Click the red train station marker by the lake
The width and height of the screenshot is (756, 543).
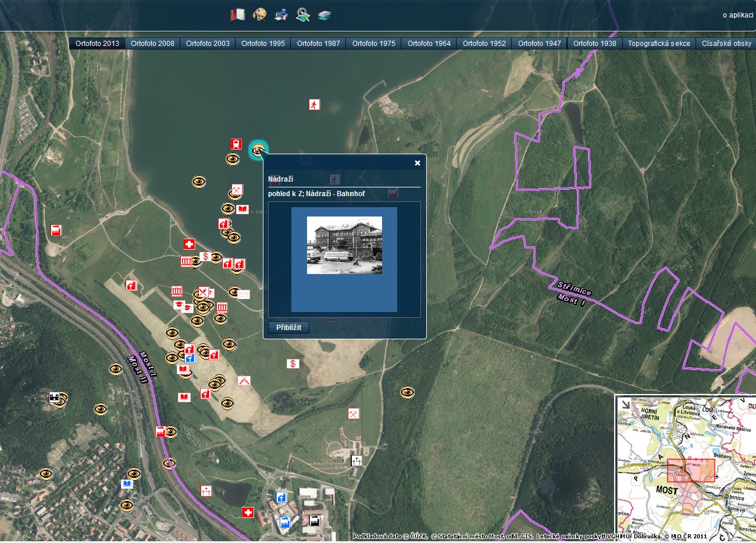236,144
